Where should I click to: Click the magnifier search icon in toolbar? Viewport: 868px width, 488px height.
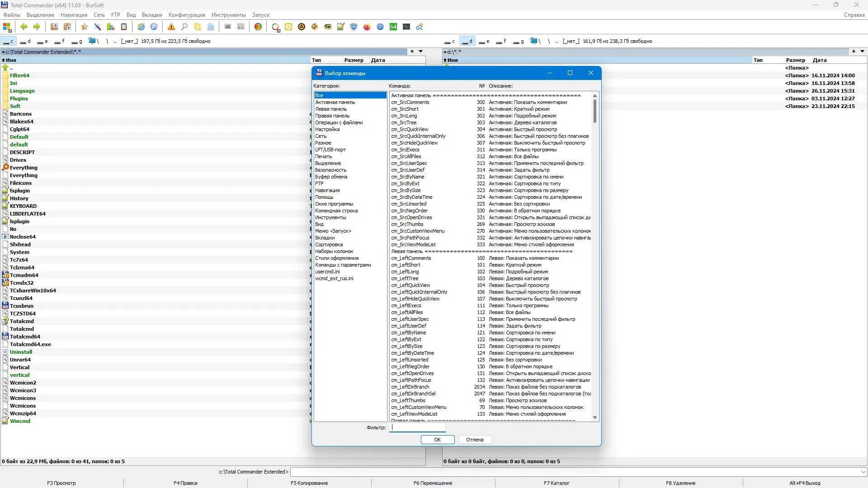[184, 27]
